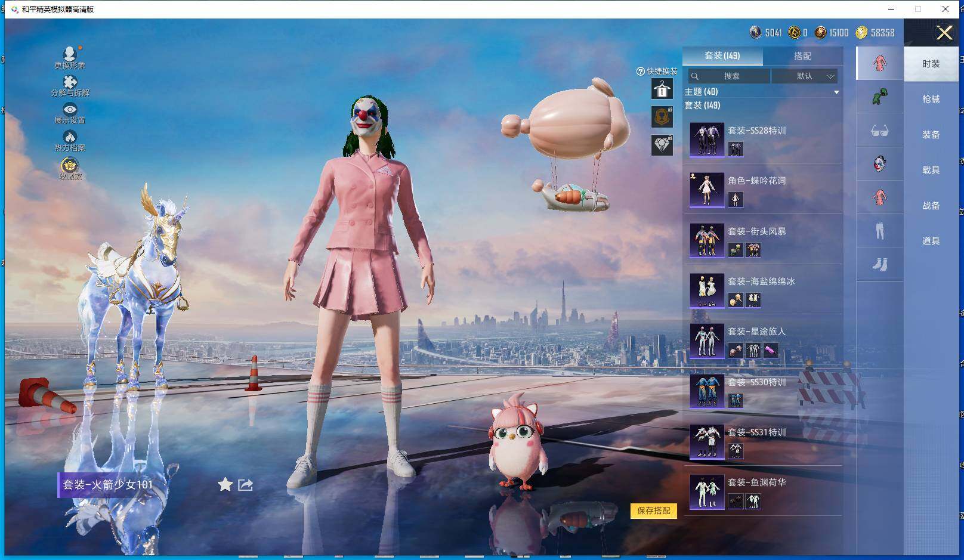This screenshot has height=560, width=964.
Task: Click the 58358 lightning coin counter
Action: [875, 32]
